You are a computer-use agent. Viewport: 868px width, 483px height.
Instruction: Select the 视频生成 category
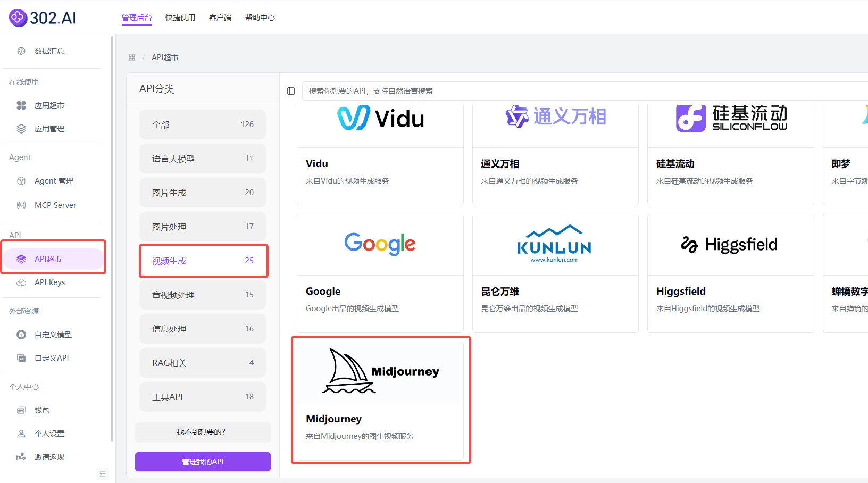coord(203,261)
